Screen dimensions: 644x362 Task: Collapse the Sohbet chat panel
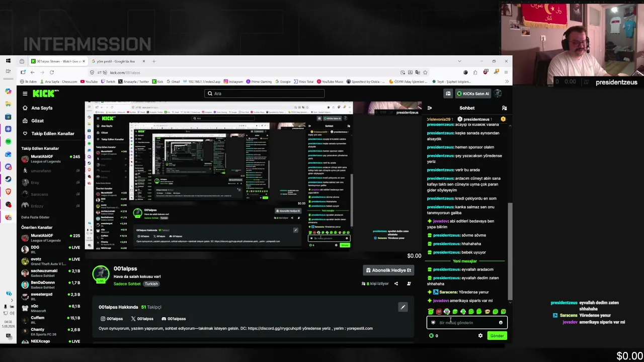(429, 108)
